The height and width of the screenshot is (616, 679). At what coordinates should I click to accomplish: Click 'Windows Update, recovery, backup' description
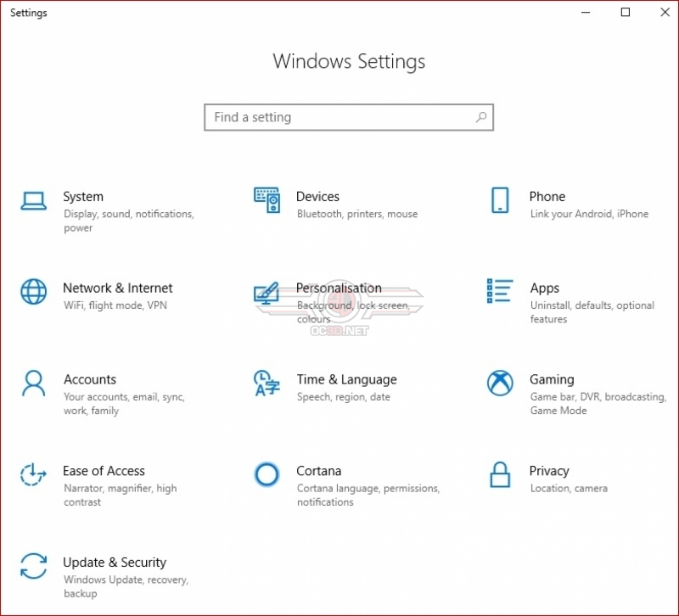tap(126, 586)
